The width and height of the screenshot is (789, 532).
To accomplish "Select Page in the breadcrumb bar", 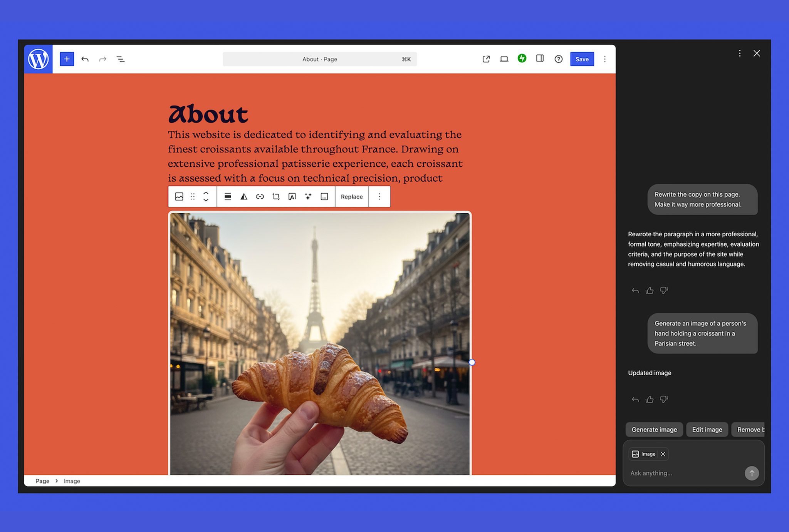I will [42, 481].
